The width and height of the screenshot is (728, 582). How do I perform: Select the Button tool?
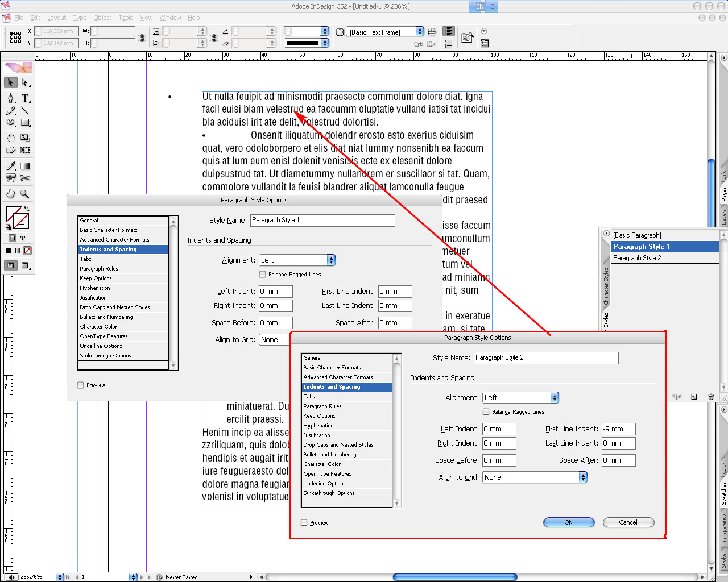(x=10, y=178)
